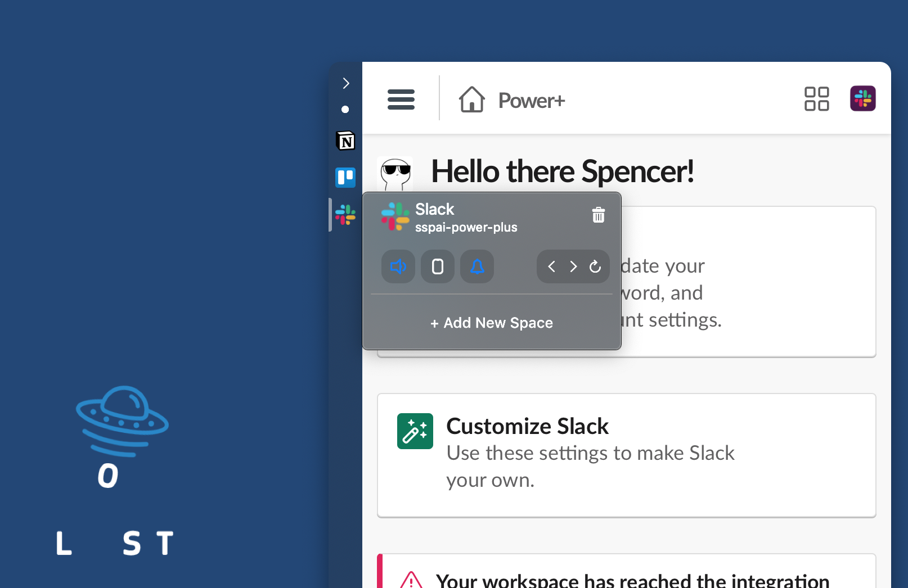The height and width of the screenshot is (588, 908).
Task: Open the apps grid icon
Action: tap(816, 99)
